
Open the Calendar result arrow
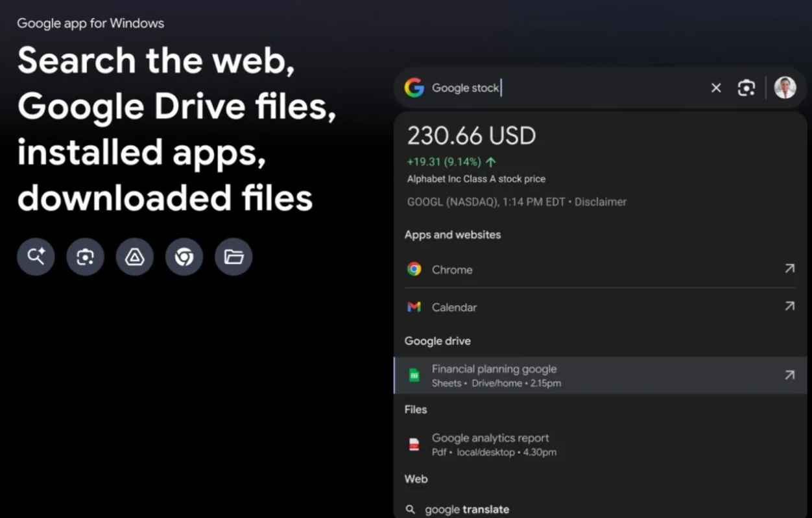point(789,306)
